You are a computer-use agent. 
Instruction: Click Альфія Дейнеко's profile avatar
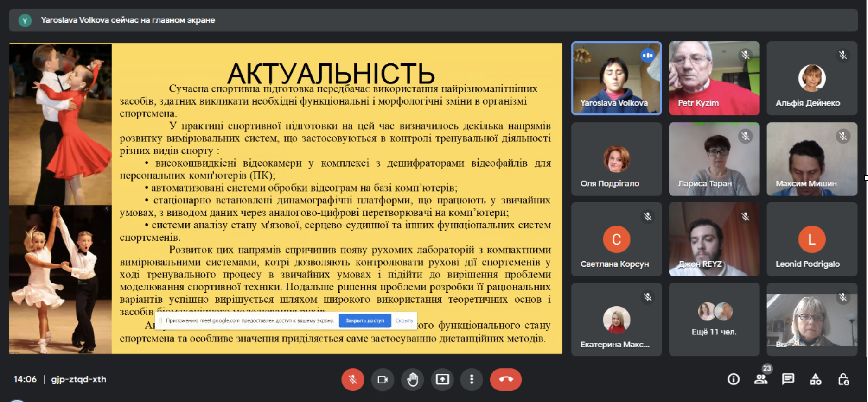pyautogui.click(x=812, y=78)
